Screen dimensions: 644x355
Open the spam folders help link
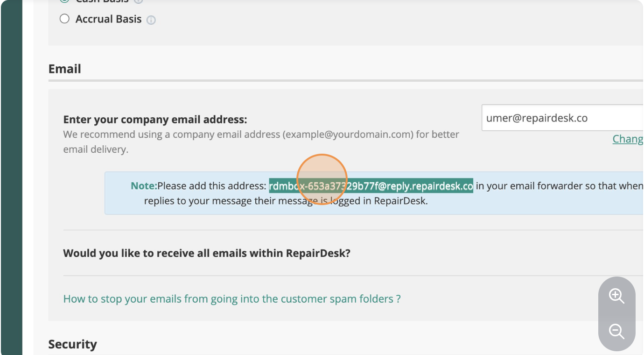click(232, 298)
